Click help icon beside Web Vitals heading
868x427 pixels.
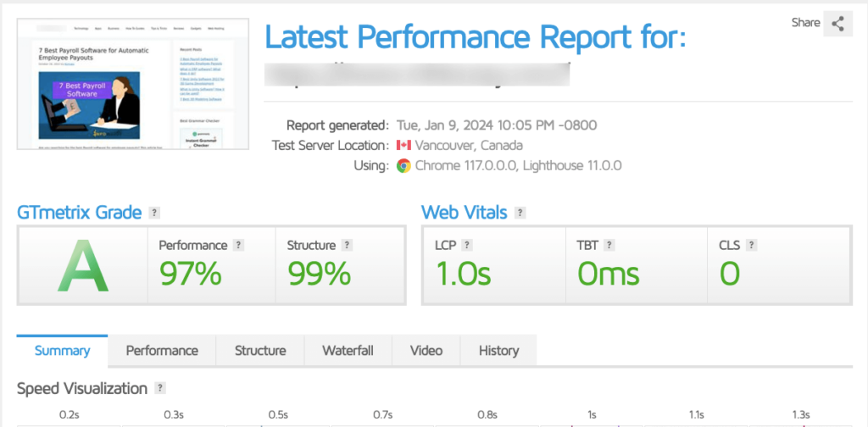[x=520, y=213]
